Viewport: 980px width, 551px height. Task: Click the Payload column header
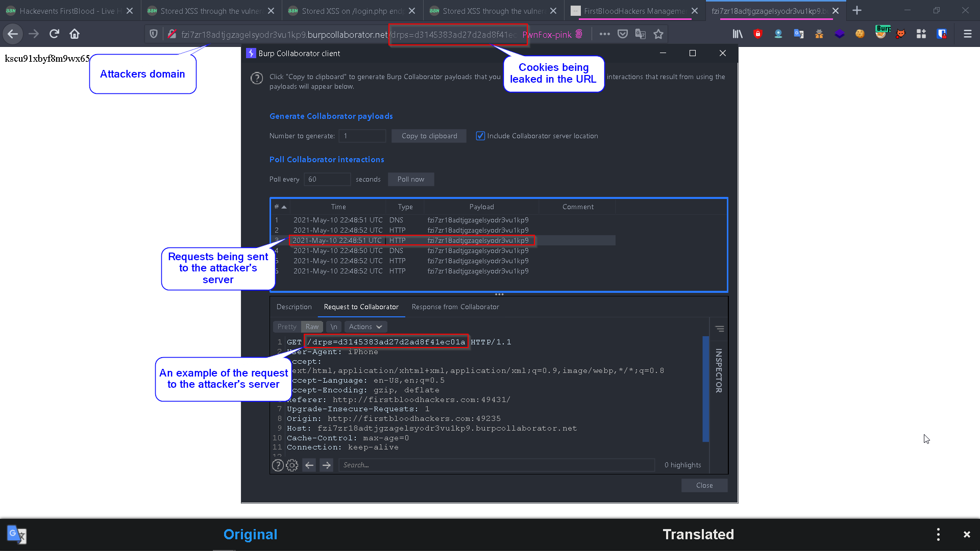(x=481, y=207)
